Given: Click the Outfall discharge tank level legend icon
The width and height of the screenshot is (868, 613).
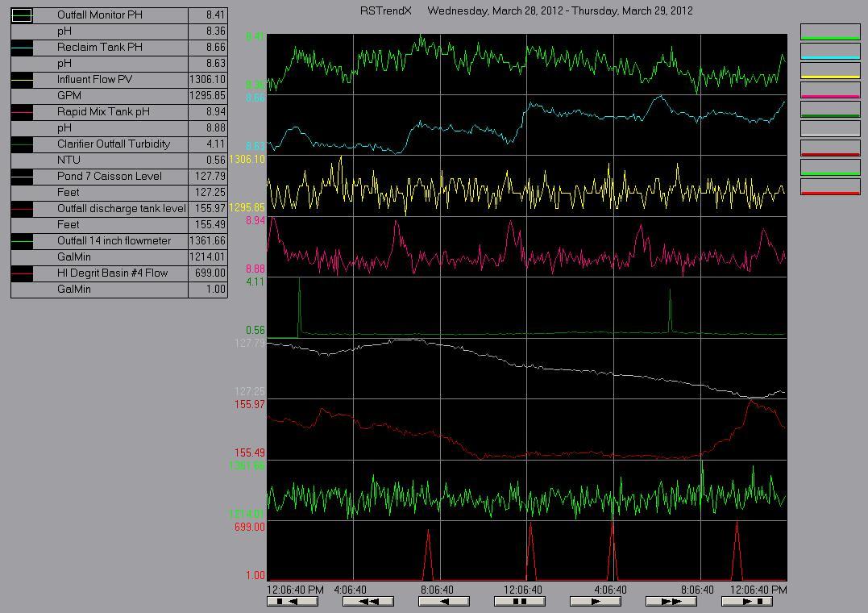Looking at the screenshot, I should point(22,209).
